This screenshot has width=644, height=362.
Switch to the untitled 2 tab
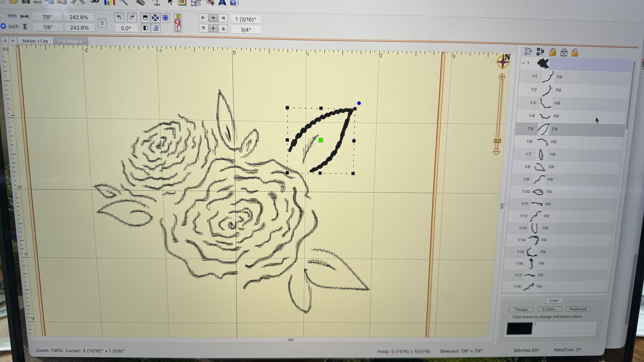click(x=71, y=41)
